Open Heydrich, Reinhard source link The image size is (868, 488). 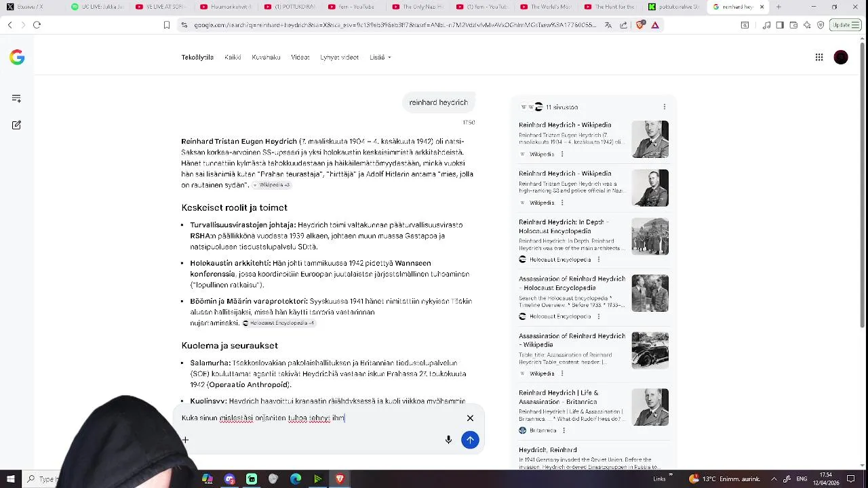tap(548, 450)
